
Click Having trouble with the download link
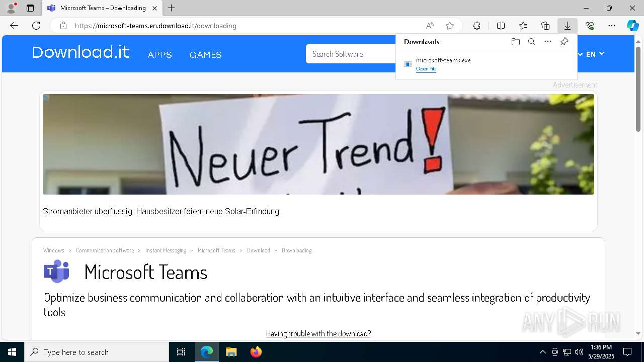318,333
